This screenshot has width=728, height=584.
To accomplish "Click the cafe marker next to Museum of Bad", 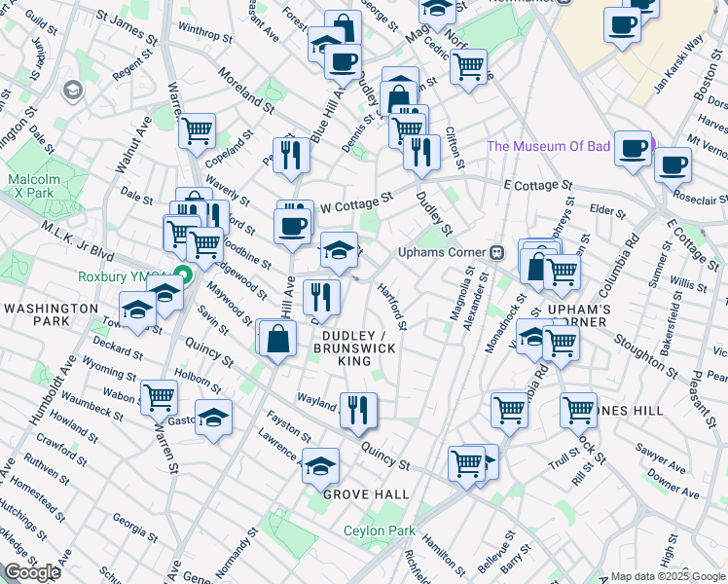I will point(633,149).
